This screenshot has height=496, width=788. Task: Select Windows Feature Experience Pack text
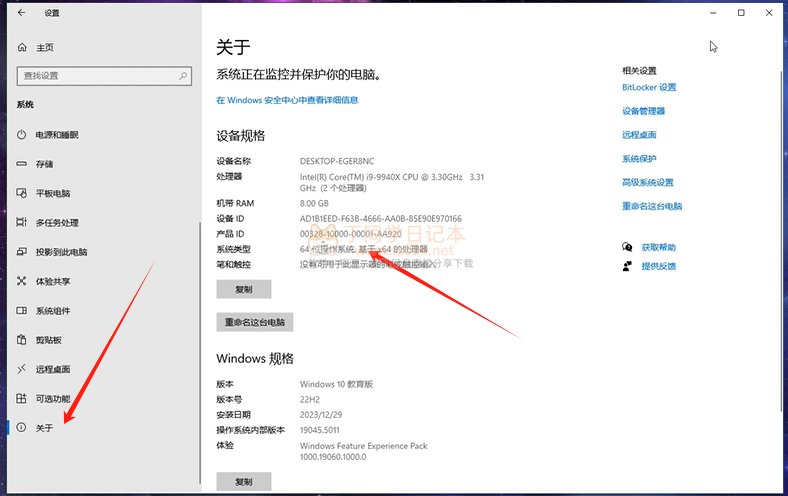(363, 451)
